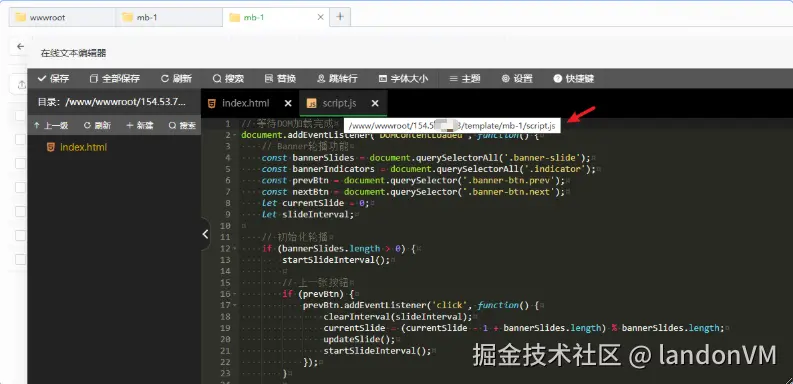Add a new file manager tab with plus
The image size is (793, 384).
[340, 17]
